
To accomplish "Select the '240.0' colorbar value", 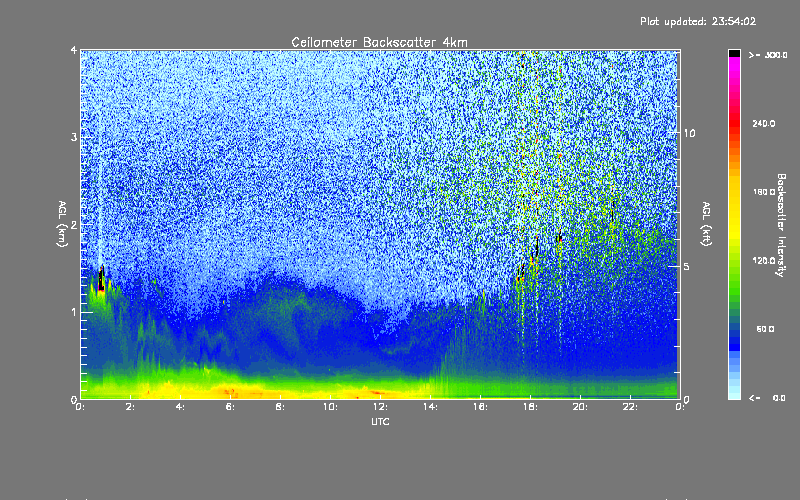I will point(764,123).
